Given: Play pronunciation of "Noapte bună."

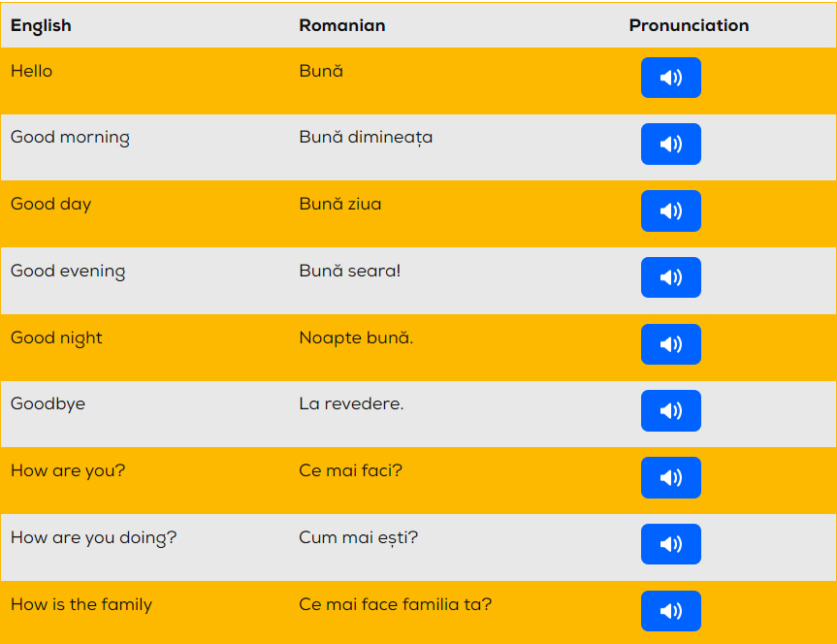Looking at the screenshot, I should 670,344.
